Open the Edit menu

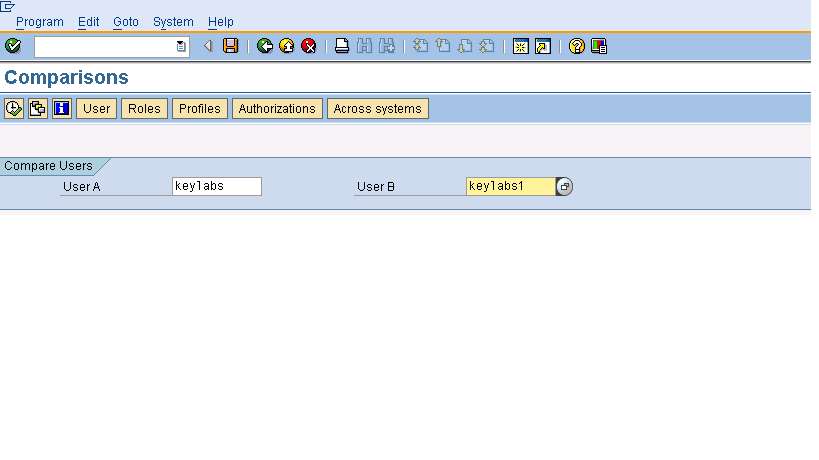click(88, 22)
